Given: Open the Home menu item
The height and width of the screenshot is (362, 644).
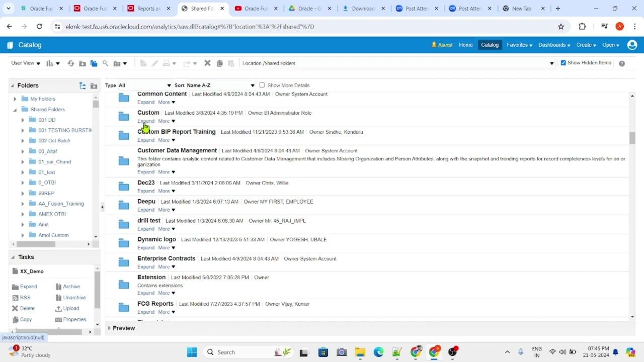Looking at the screenshot, I should tap(465, 45).
